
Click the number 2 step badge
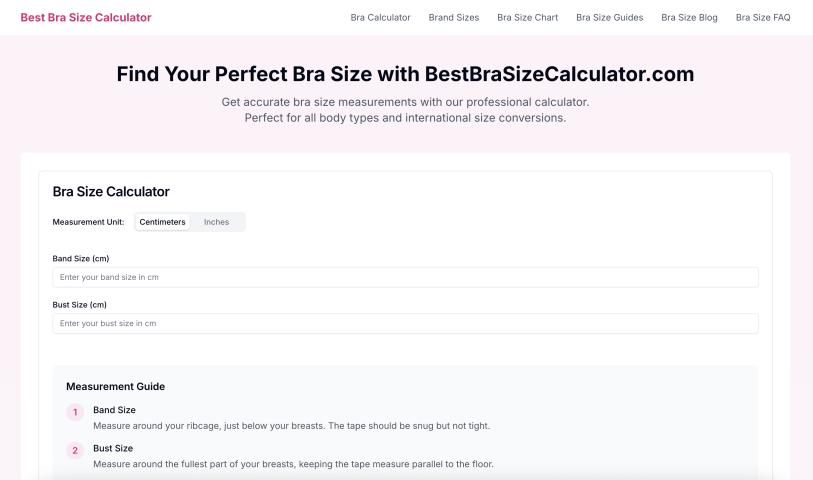pos(75,451)
